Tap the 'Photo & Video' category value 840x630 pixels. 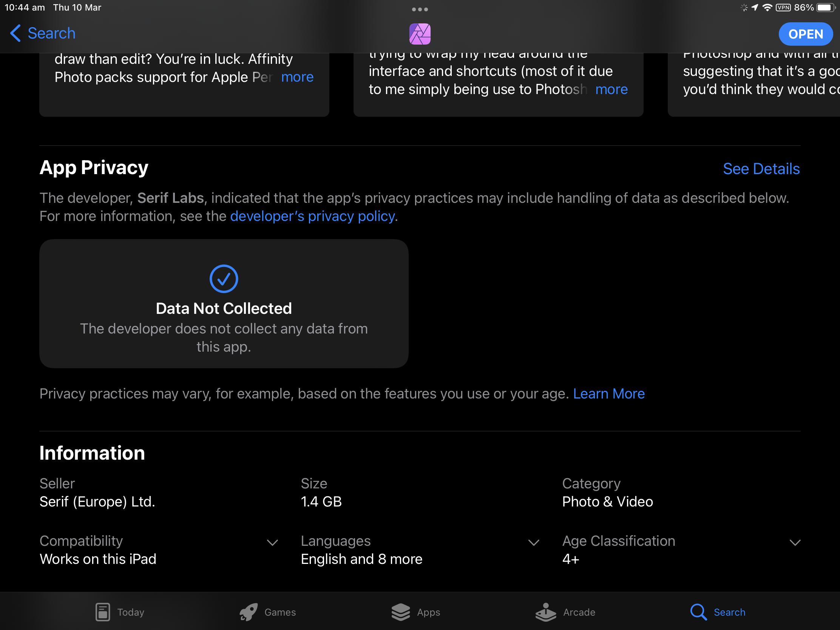point(608,502)
